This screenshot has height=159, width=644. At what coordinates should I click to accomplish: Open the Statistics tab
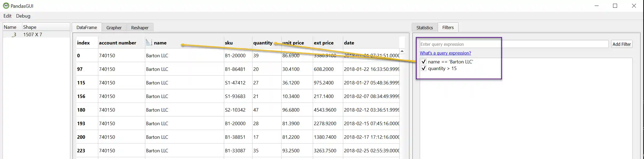[424, 28]
